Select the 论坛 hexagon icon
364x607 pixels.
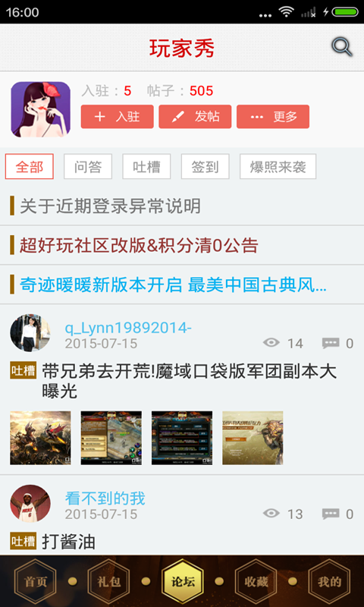182,581
